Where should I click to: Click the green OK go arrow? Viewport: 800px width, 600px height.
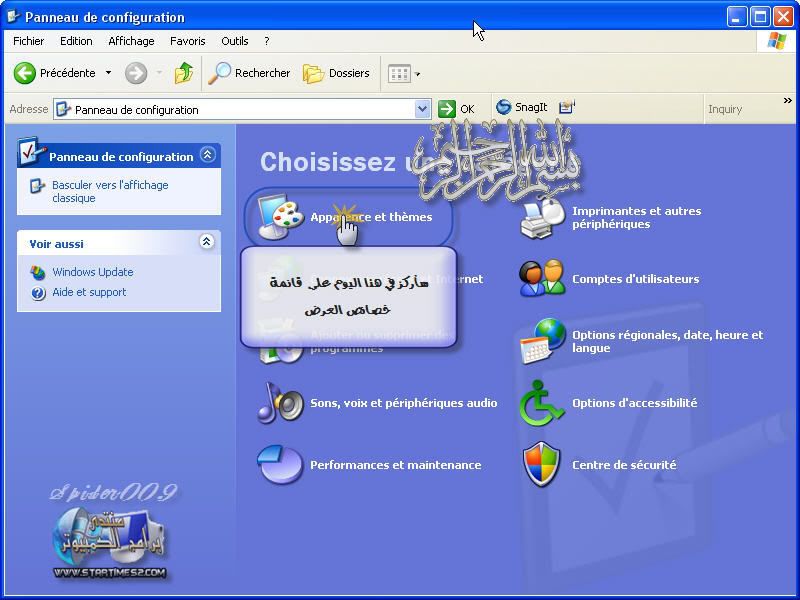pyautogui.click(x=446, y=109)
